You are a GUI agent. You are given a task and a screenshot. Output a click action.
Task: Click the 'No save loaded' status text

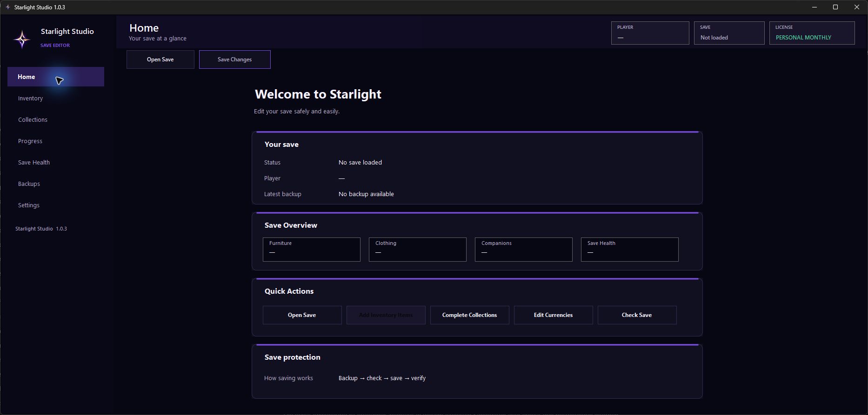[360, 162]
